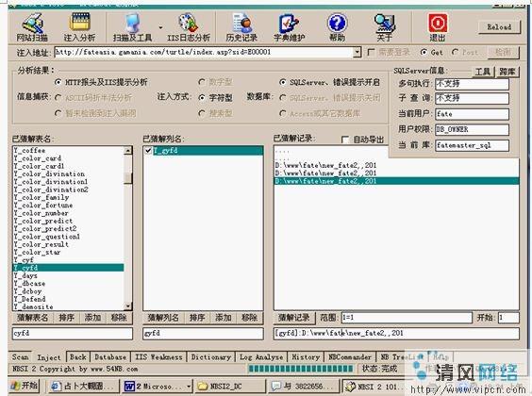Select the Get request radio button
Image resolution: width=532 pixels, height=396 pixels.
pos(424,52)
